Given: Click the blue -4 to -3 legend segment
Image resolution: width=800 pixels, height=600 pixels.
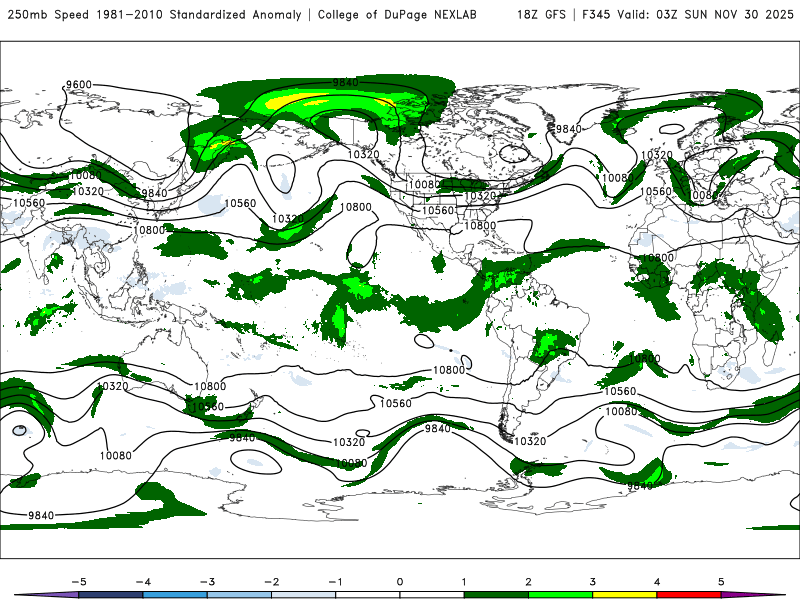Looking at the screenshot, I should (x=175, y=595).
